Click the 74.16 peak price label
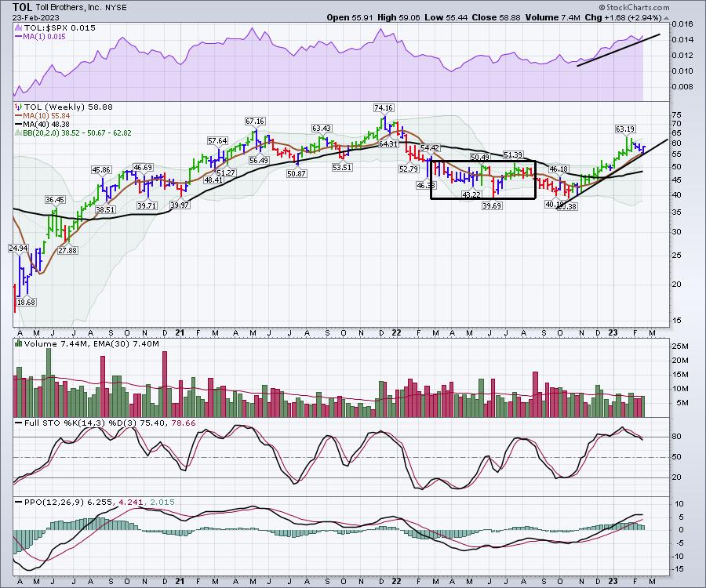Viewport: 706px width, 588px height. pos(384,107)
